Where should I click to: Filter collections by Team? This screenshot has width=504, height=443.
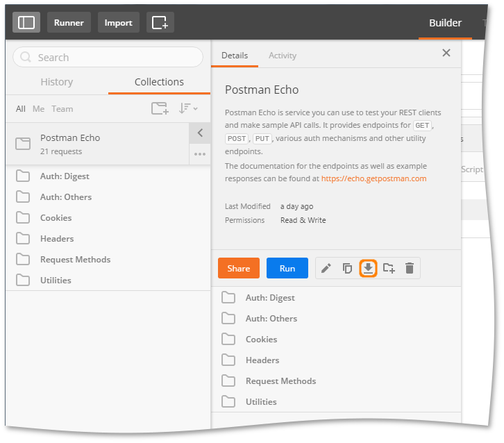(62, 109)
